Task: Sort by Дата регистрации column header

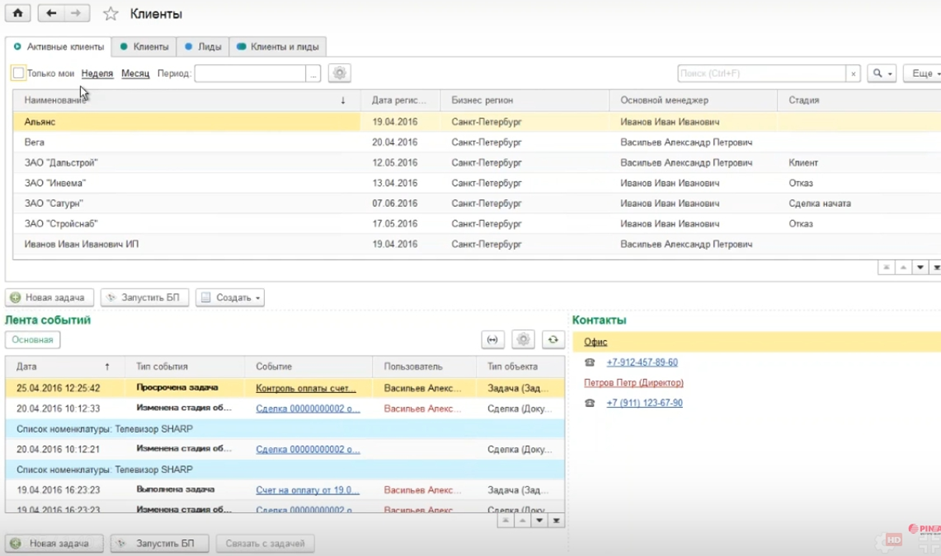Action: [x=400, y=100]
